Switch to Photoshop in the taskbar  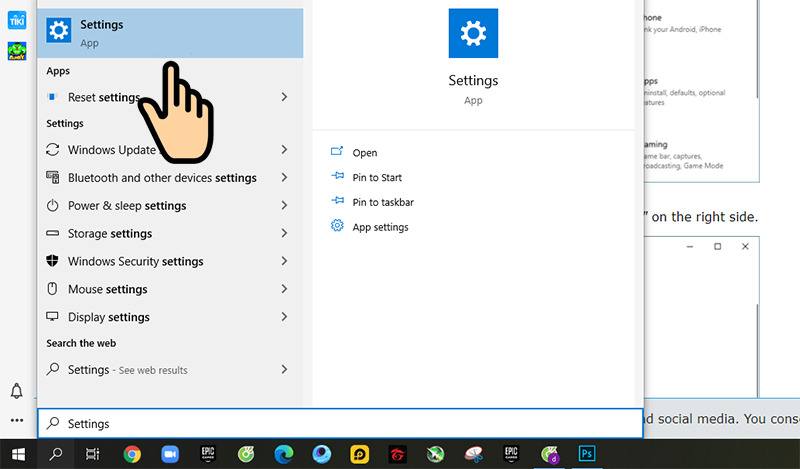pos(587,454)
